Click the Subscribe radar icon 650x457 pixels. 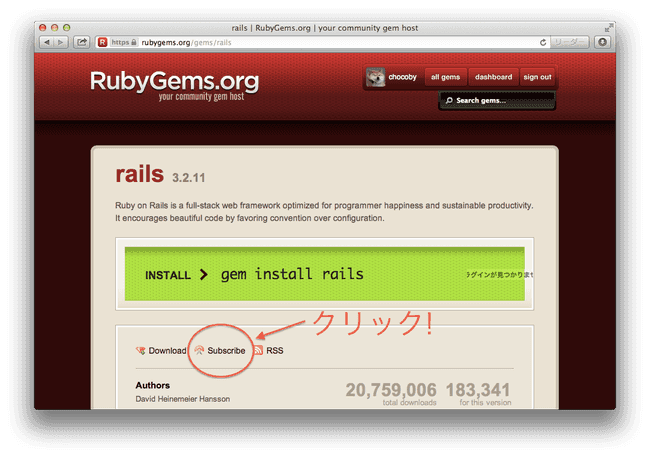click(200, 351)
